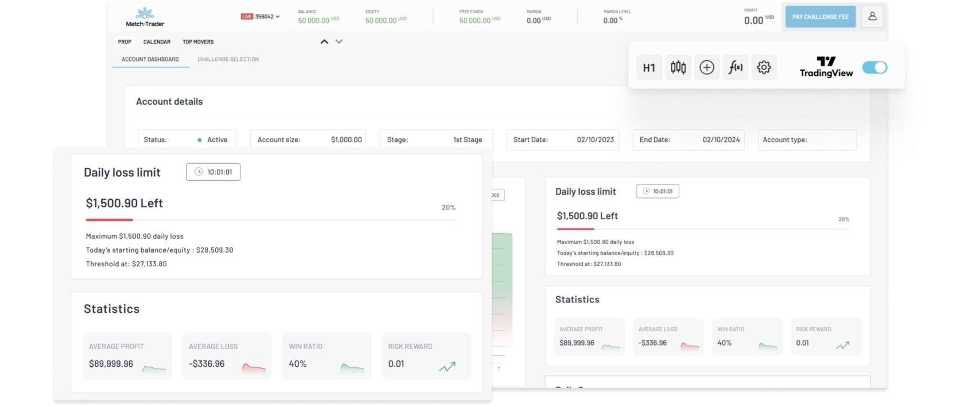Select the H1 timeframe button
This screenshot has height=407, width=980.
pyautogui.click(x=649, y=68)
